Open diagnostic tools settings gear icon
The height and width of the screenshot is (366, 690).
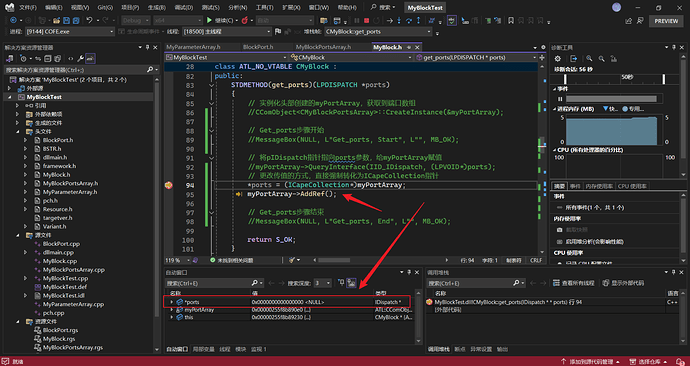558,59
